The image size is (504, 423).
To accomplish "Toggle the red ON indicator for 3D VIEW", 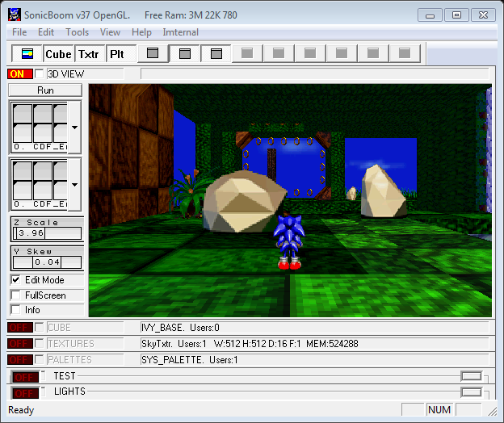I will (x=19, y=74).
